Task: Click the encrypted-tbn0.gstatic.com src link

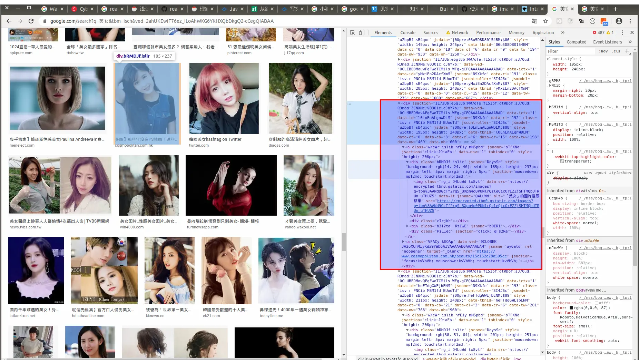Action: [476, 206]
